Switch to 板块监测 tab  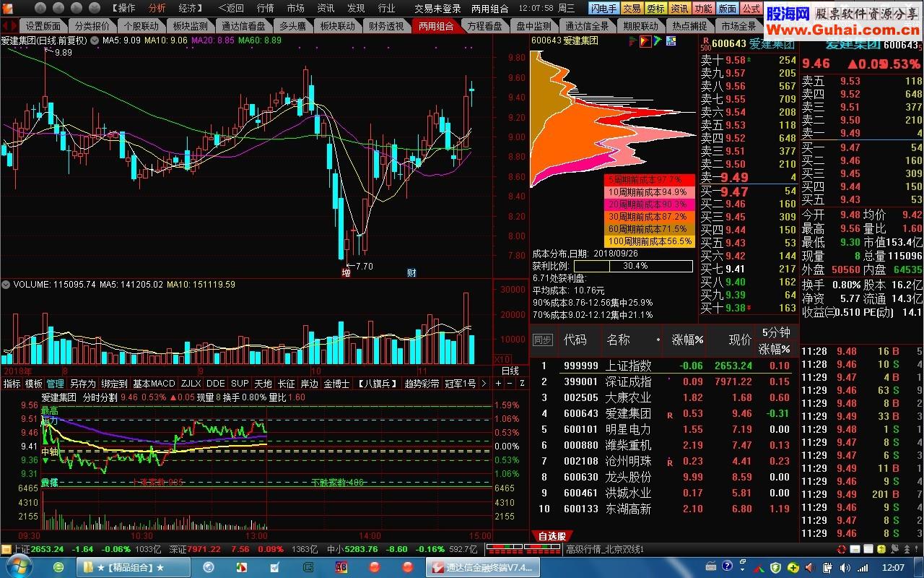(x=191, y=25)
